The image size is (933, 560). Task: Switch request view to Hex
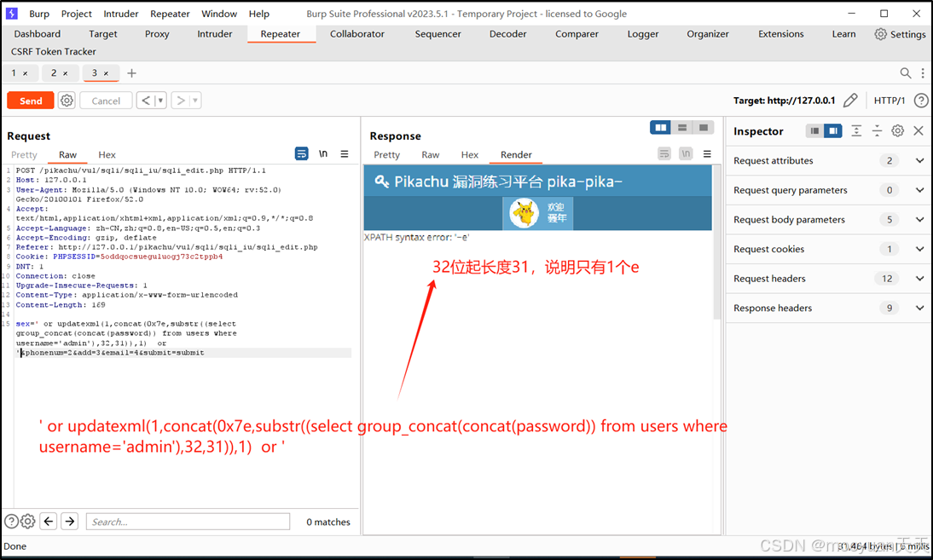click(107, 154)
